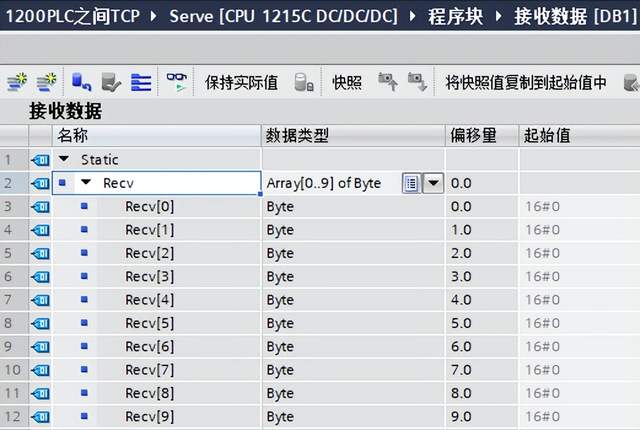Click breadcrumb 接收数据 [DB1]
The width and height of the screenshot is (640, 430).
[576, 16]
